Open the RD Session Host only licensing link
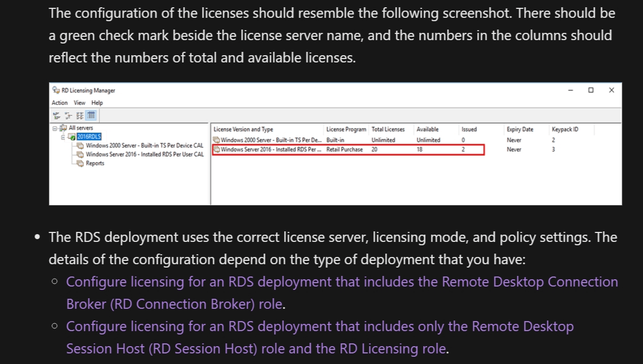The width and height of the screenshot is (643, 364). pyautogui.click(x=320, y=337)
